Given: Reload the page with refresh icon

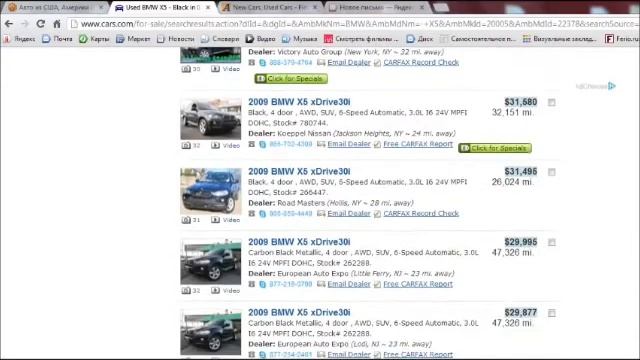Looking at the screenshot, I should point(40,24).
